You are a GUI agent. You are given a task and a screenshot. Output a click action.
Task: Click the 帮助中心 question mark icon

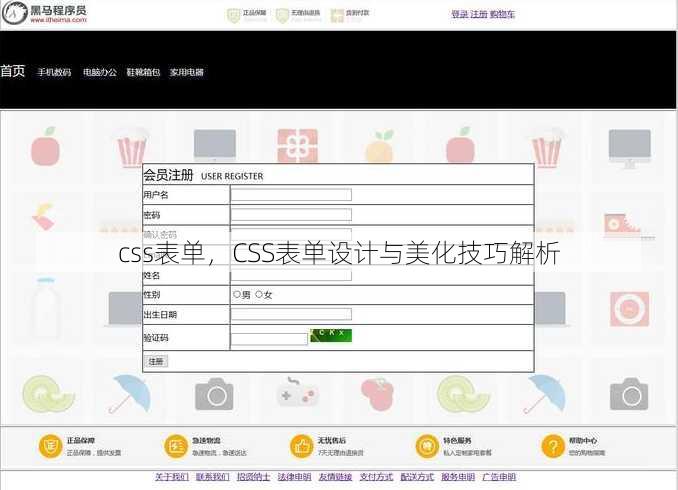click(x=553, y=446)
